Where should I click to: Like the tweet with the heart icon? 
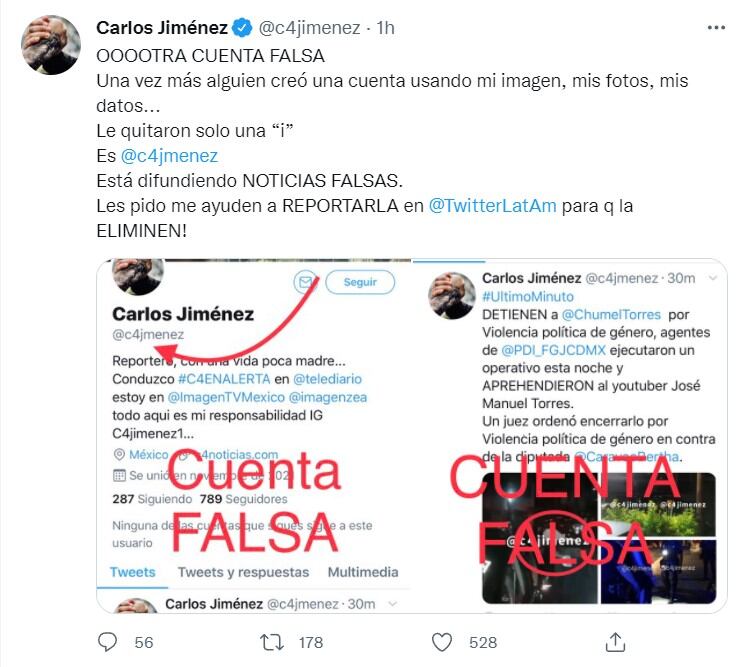[x=442, y=642]
